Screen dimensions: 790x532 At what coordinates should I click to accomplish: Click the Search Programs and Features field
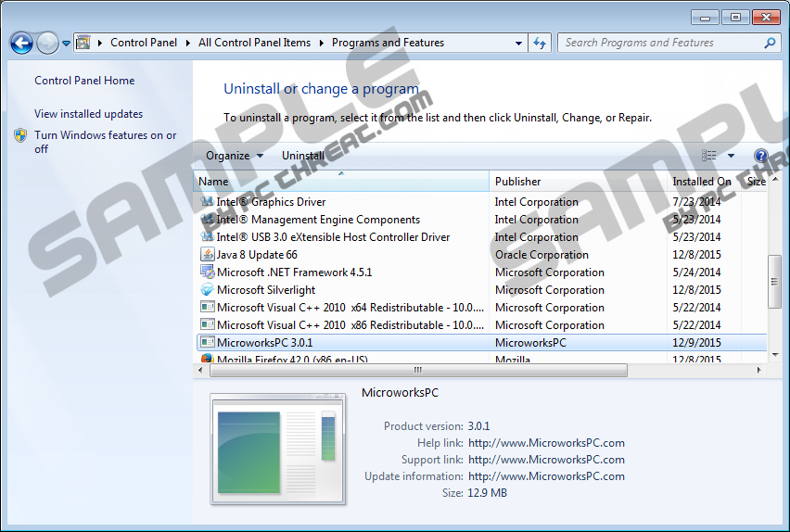click(x=660, y=43)
